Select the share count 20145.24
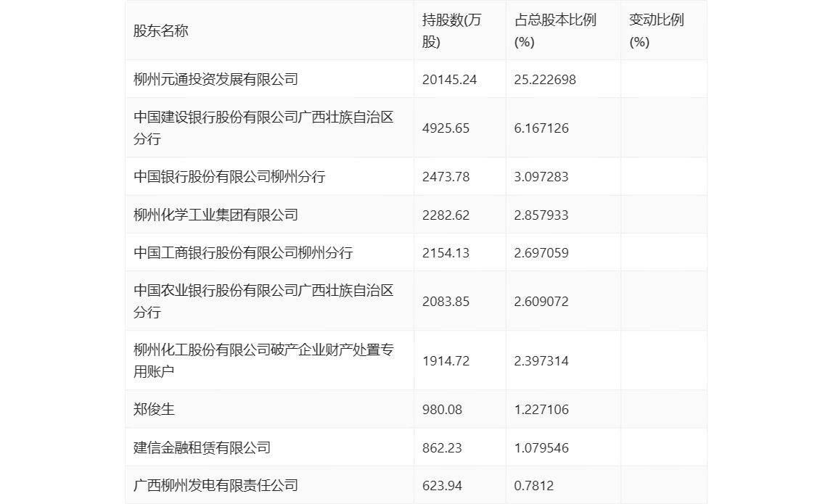Image resolution: width=833 pixels, height=504 pixels. (449, 80)
